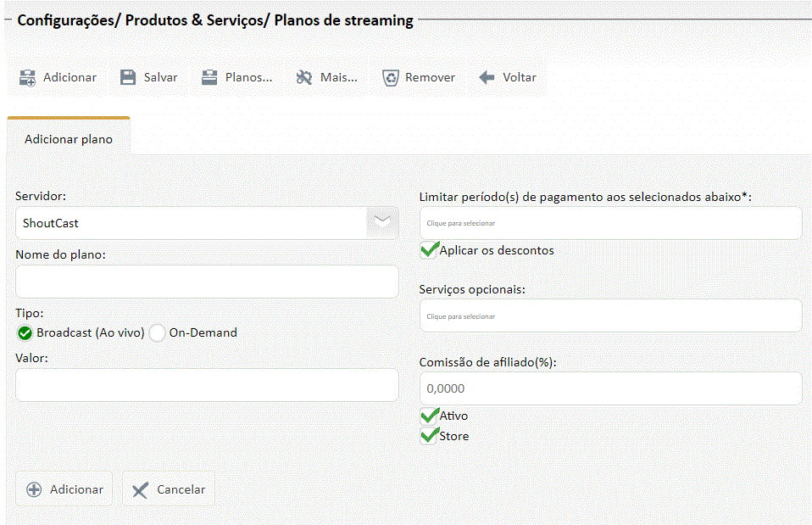The height and width of the screenshot is (525, 812).
Task: Expand the Servidor ShoutCast dropdown arrow
Action: [382, 222]
